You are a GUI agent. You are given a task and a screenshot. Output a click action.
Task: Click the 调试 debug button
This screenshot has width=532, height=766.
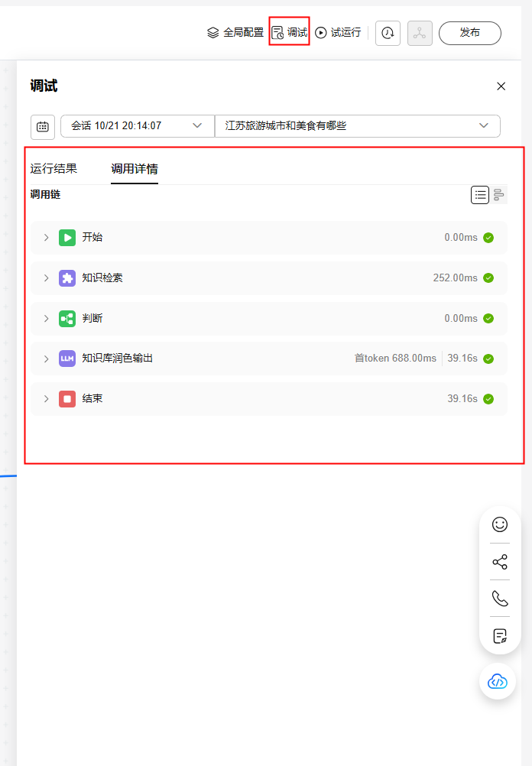(x=290, y=33)
